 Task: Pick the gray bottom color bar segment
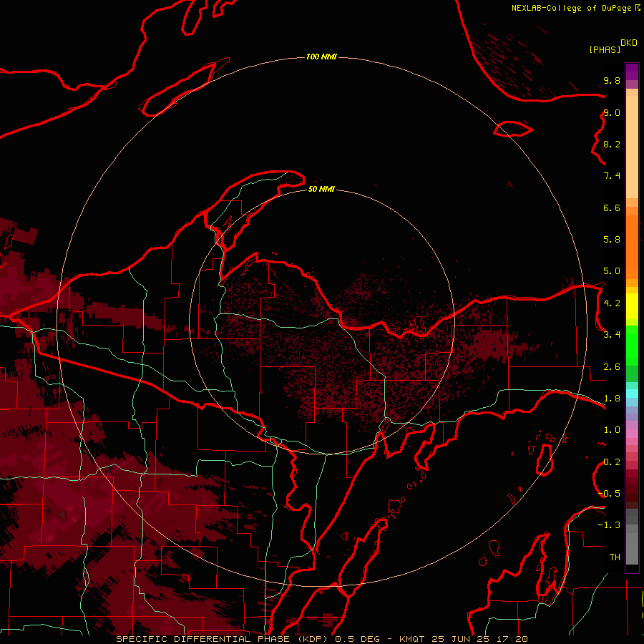pyautogui.click(x=632, y=548)
